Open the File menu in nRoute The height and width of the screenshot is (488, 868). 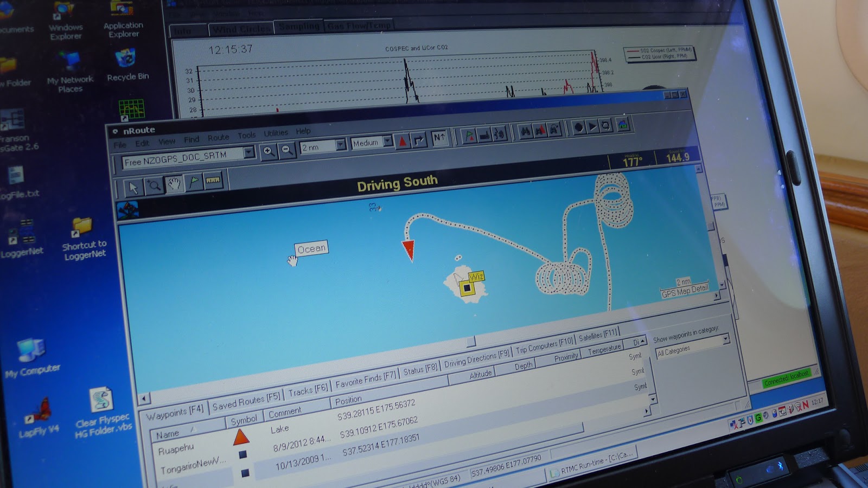[120, 145]
